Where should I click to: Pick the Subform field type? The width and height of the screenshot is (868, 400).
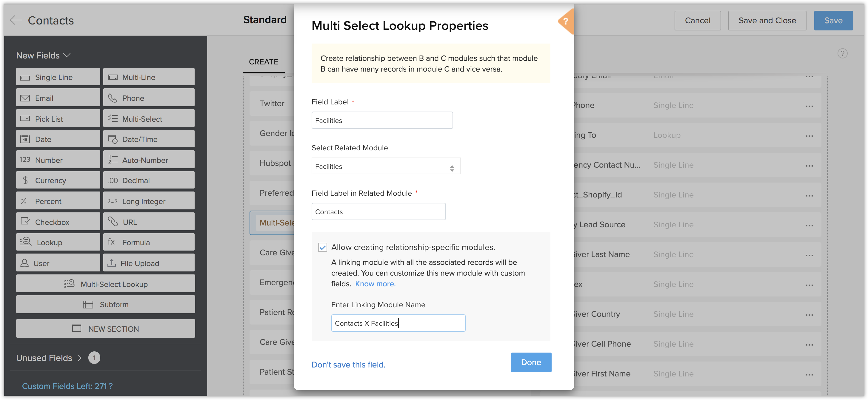[105, 304]
